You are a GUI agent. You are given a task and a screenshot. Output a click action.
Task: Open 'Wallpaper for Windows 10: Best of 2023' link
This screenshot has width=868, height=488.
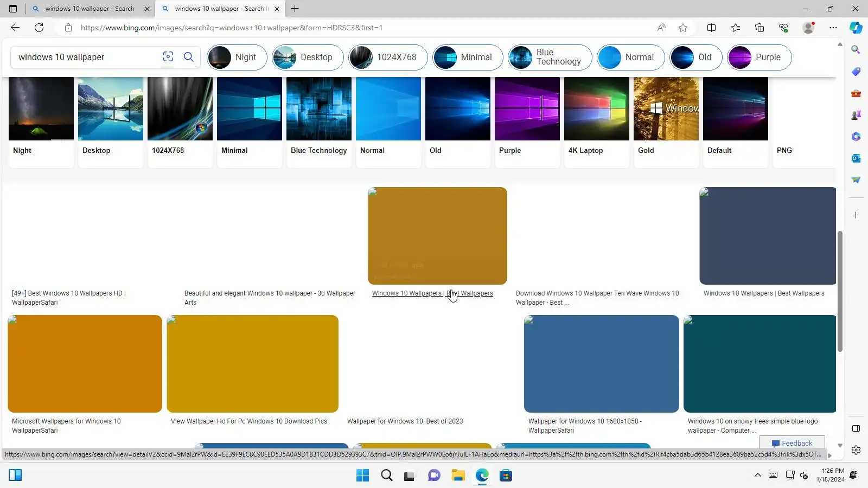pyautogui.click(x=405, y=421)
